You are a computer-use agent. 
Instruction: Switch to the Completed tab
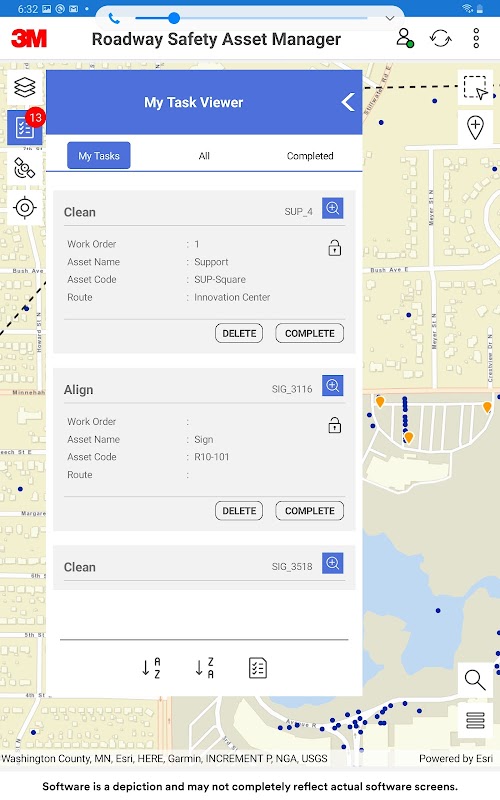pos(310,156)
